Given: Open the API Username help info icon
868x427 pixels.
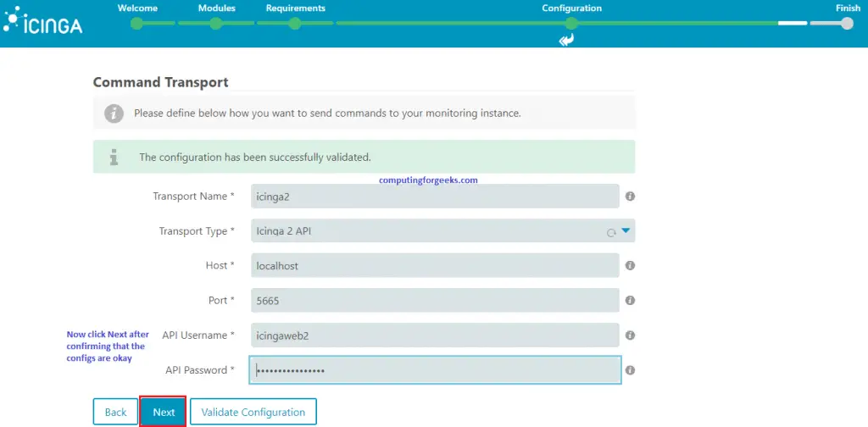Looking at the screenshot, I should click(630, 335).
